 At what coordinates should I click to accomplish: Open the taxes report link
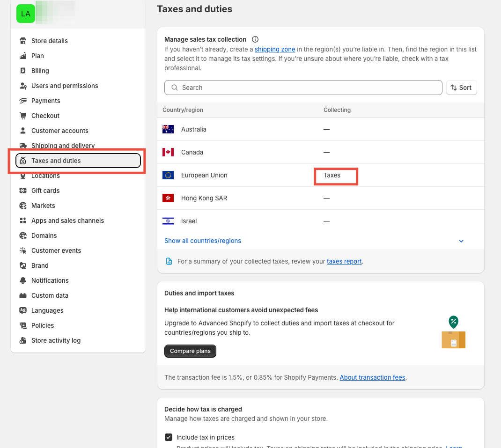click(x=344, y=261)
